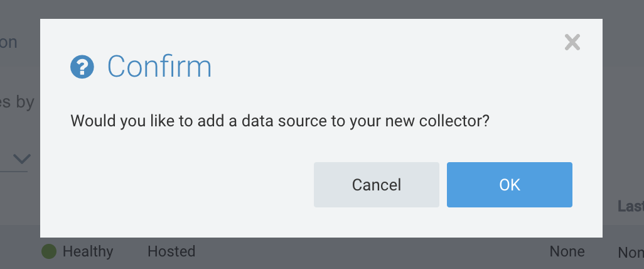The width and height of the screenshot is (644, 269).
Task: Click the partially visible 'Las' column header
Action: pyautogui.click(x=630, y=206)
